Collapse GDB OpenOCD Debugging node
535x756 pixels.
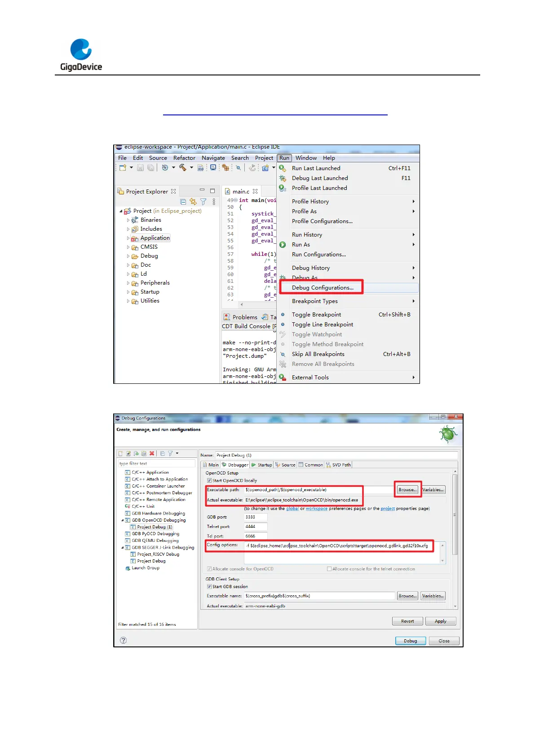coord(123,520)
